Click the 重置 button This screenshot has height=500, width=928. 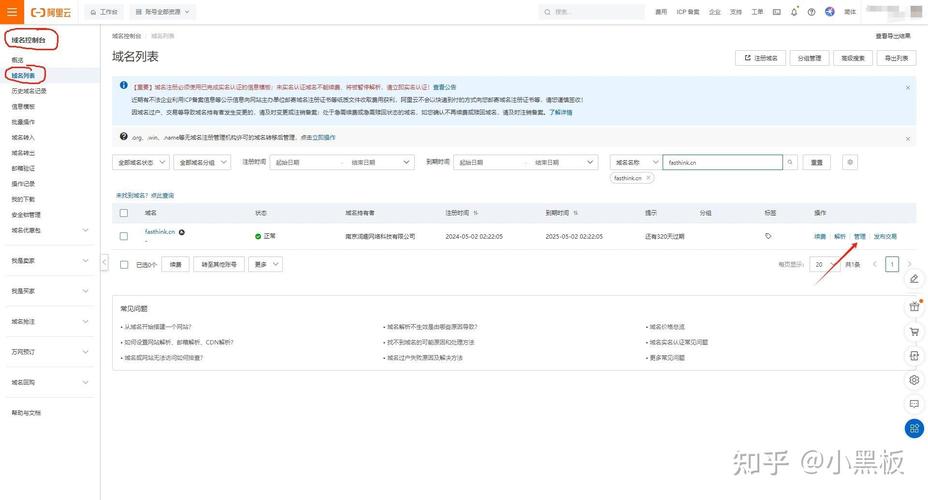click(817, 162)
